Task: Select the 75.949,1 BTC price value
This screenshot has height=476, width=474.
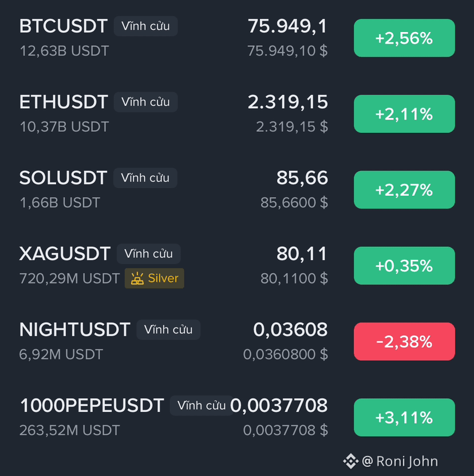Action: click(x=288, y=26)
